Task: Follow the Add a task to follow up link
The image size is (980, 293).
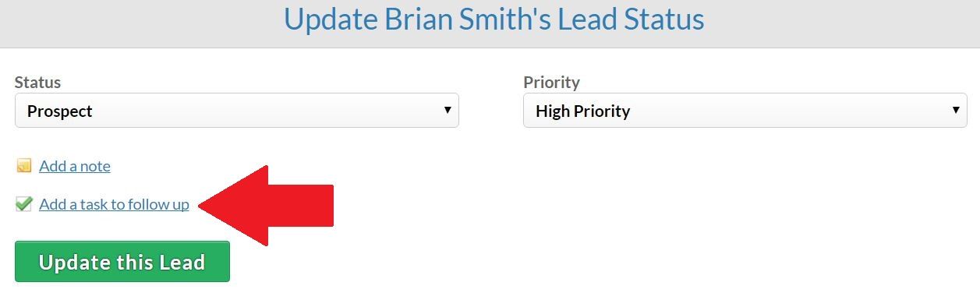Action: tap(114, 204)
